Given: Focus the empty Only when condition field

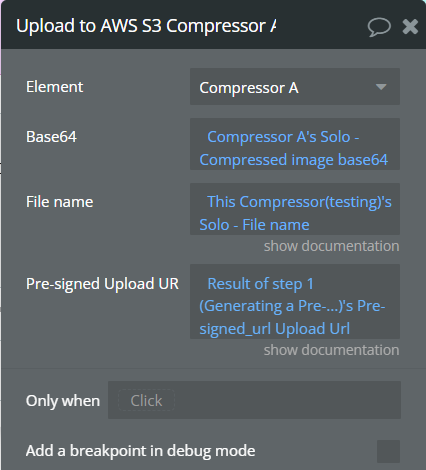Looking at the screenshot, I should pyautogui.click(x=254, y=400).
